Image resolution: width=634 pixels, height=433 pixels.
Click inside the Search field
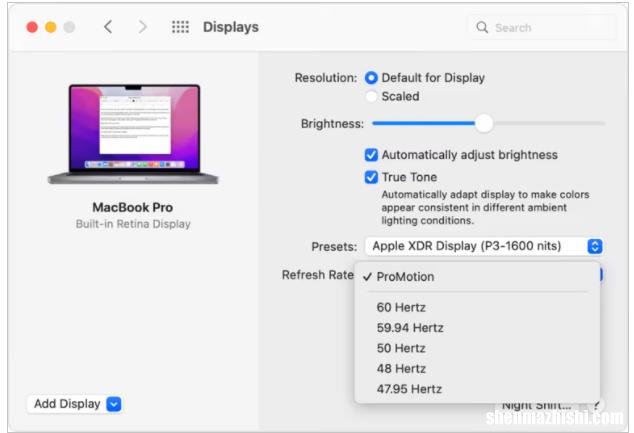pyautogui.click(x=543, y=27)
